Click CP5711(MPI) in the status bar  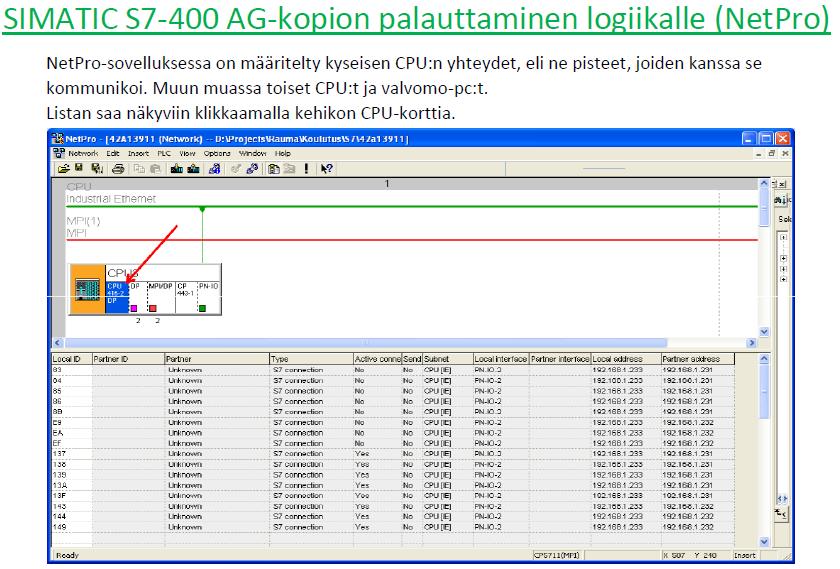tap(557, 555)
